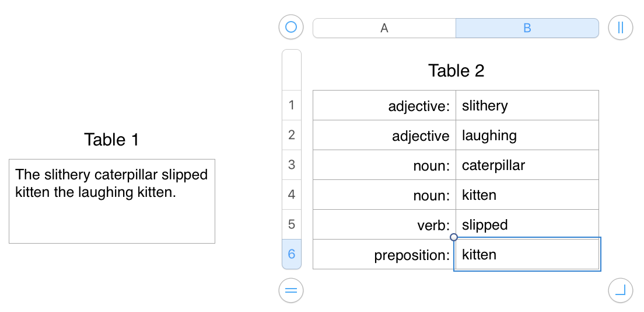Image resolution: width=644 pixels, height=312 pixels.
Task: Click the add rows handle icon
Action: (x=291, y=290)
